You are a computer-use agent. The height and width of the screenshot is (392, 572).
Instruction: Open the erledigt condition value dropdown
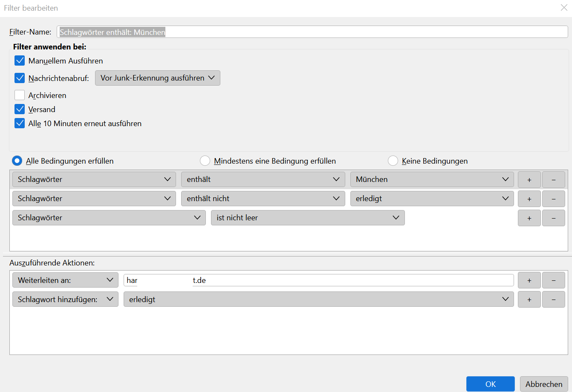point(432,199)
